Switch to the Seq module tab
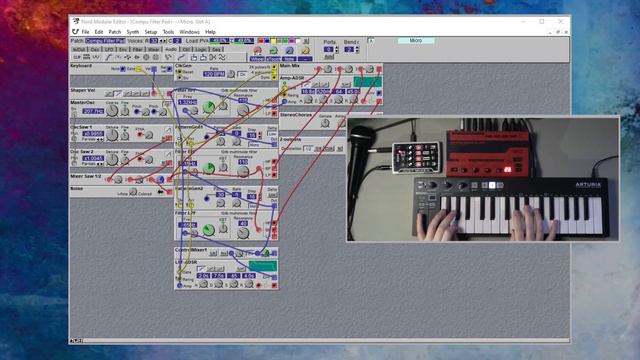This screenshot has width=640, height=360. 216,49
